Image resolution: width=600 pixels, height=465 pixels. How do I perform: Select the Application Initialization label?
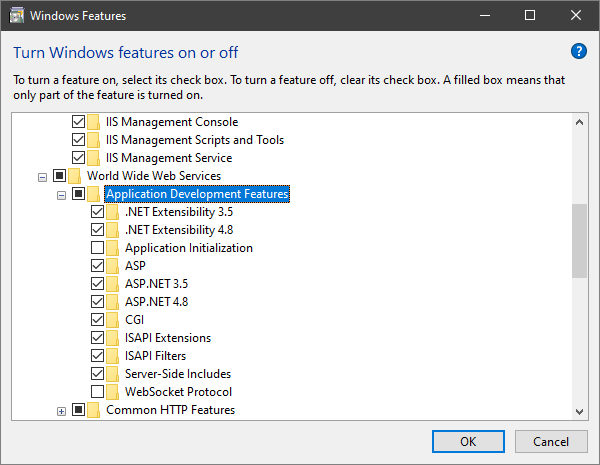[x=189, y=248]
